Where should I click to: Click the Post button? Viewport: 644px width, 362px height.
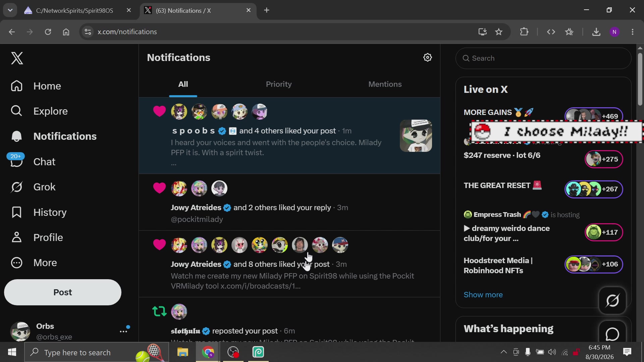point(63,292)
